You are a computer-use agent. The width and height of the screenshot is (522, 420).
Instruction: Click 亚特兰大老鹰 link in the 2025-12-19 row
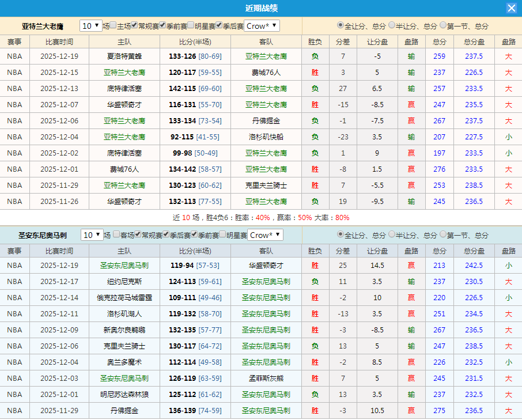coord(266,56)
